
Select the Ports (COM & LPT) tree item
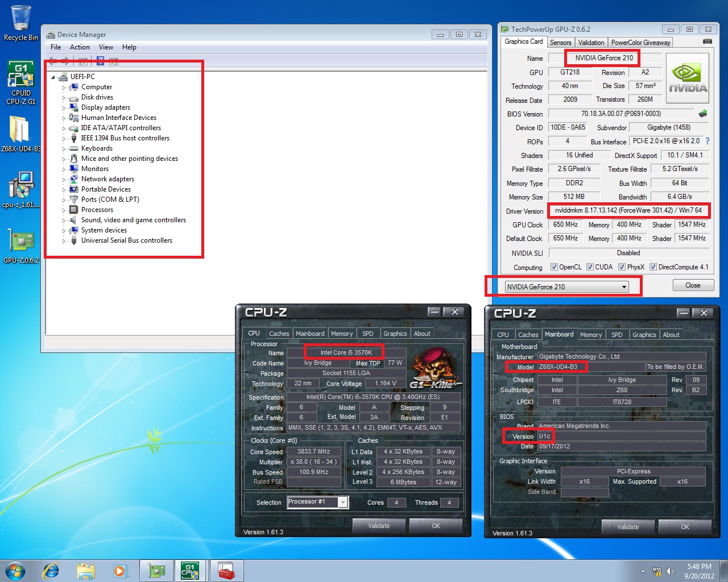coord(110,199)
